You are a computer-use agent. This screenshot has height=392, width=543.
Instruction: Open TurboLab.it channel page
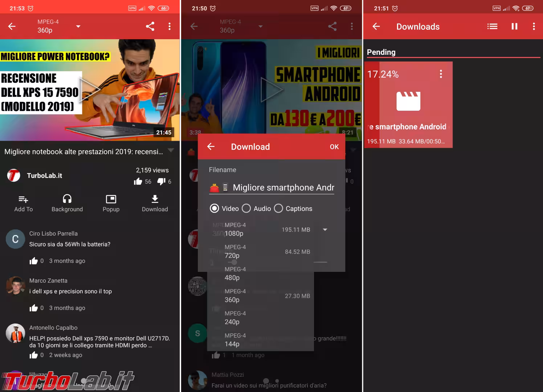pyautogui.click(x=44, y=176)
